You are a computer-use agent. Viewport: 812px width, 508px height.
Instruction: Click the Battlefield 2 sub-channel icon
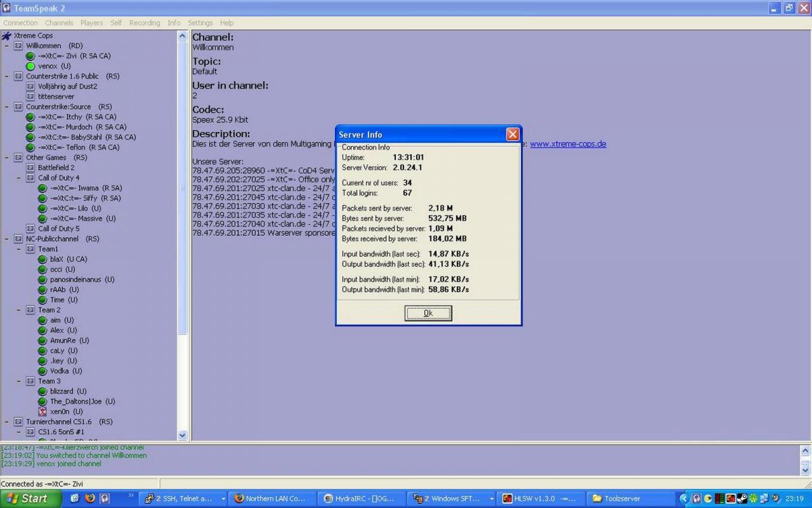click(x=30, y=167)
